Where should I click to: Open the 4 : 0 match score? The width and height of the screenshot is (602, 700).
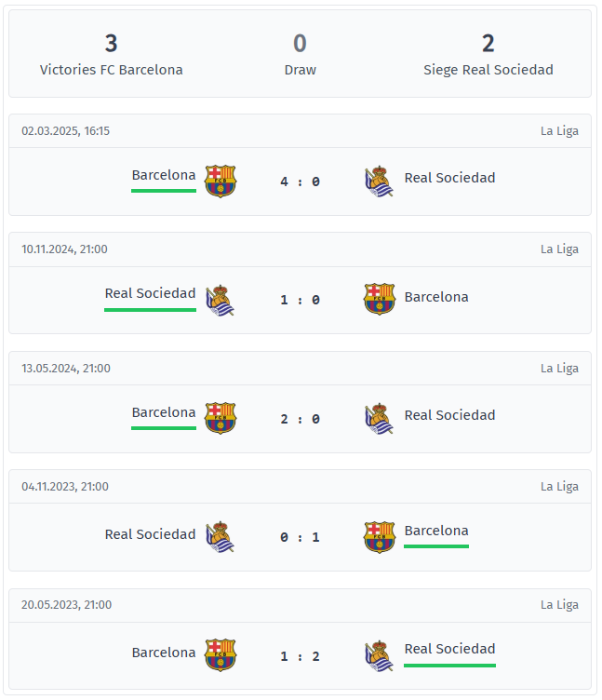300,182
